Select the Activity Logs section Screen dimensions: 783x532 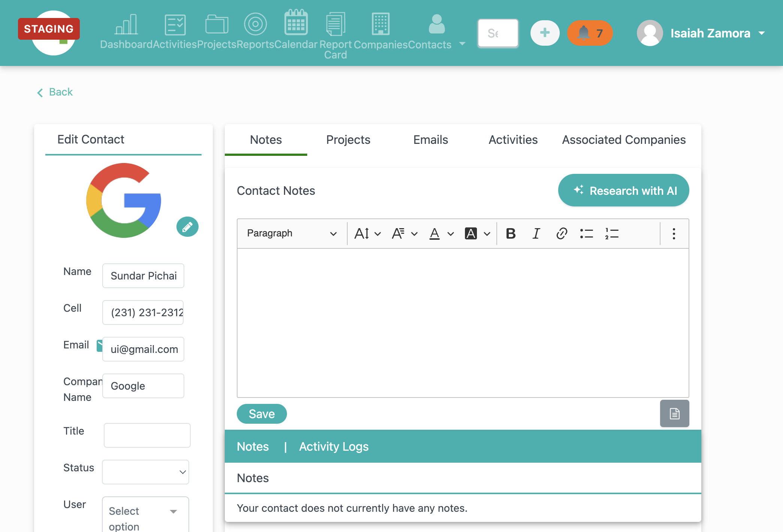[x=334, y=447]
